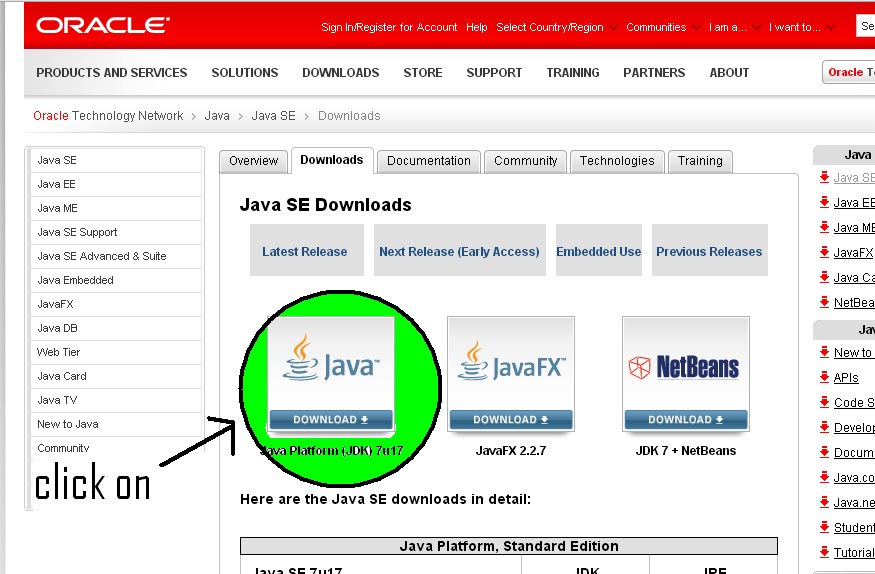Click the red arrow icon beside Students

click(824, 527)
